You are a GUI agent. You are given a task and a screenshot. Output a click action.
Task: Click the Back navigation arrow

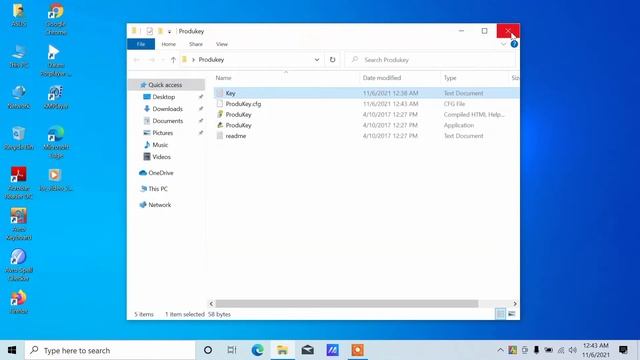click(x=137, y=60)
